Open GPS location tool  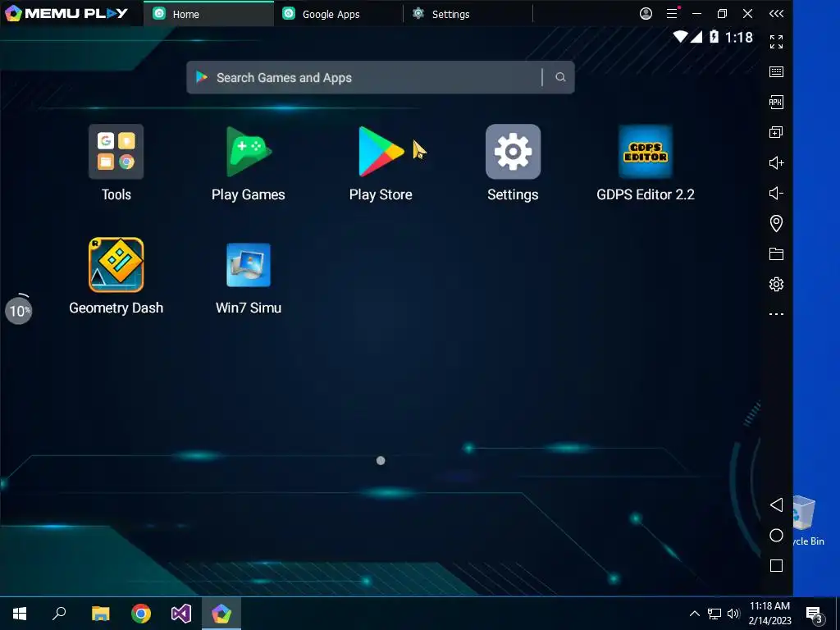[776, 223]
